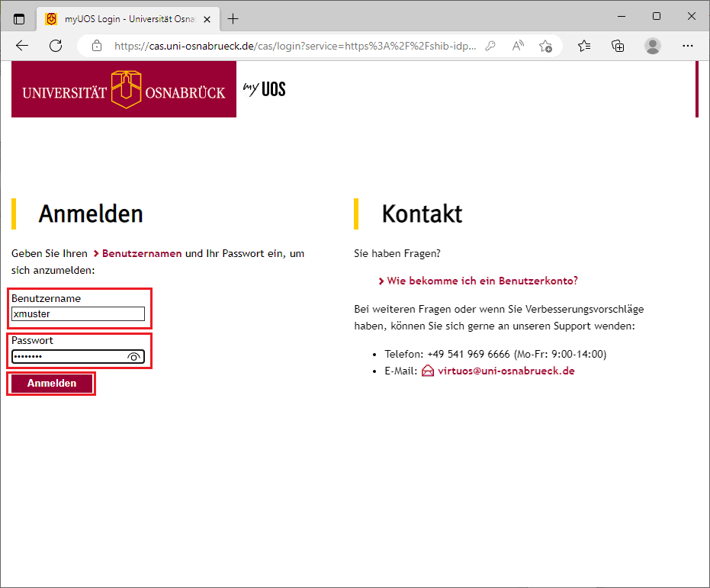This screenshot has height=588, width=710.
Task: Toggle password visibility eye icon
Action: click(133, 357)
